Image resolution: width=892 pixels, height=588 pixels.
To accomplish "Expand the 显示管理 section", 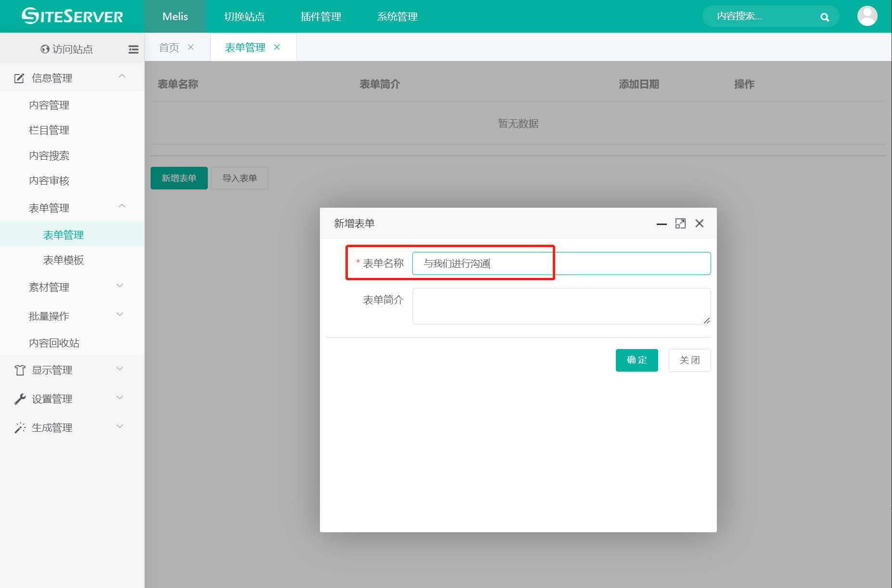I will coord(120,369).
